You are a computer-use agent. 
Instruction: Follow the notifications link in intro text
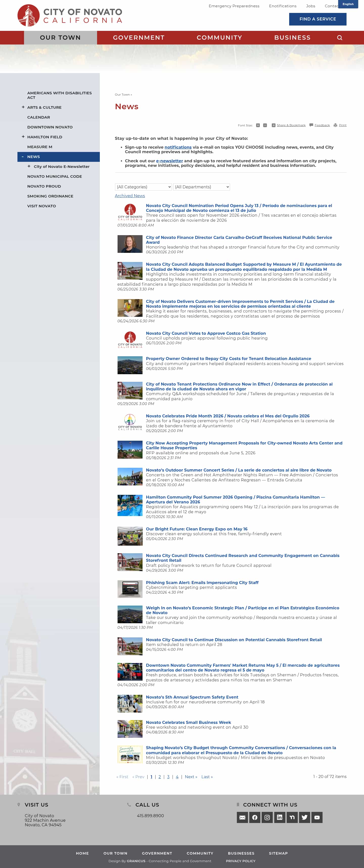point(178,147)
